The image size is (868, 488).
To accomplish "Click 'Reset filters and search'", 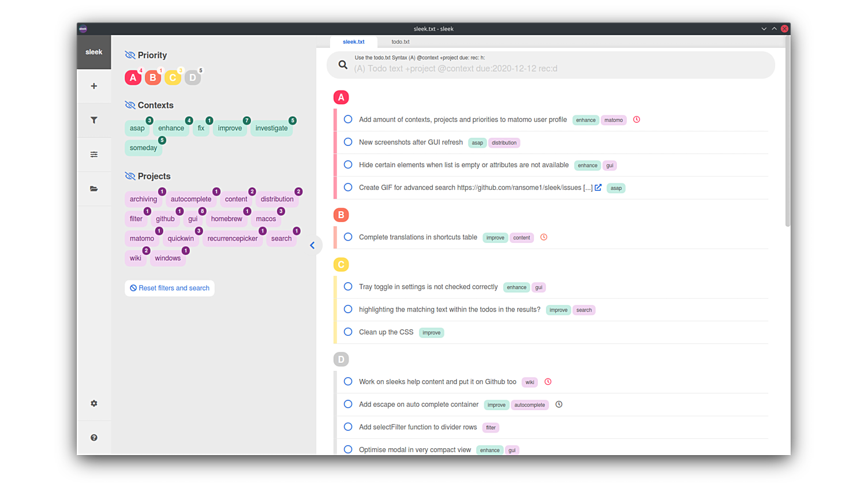I will point(169,288).
